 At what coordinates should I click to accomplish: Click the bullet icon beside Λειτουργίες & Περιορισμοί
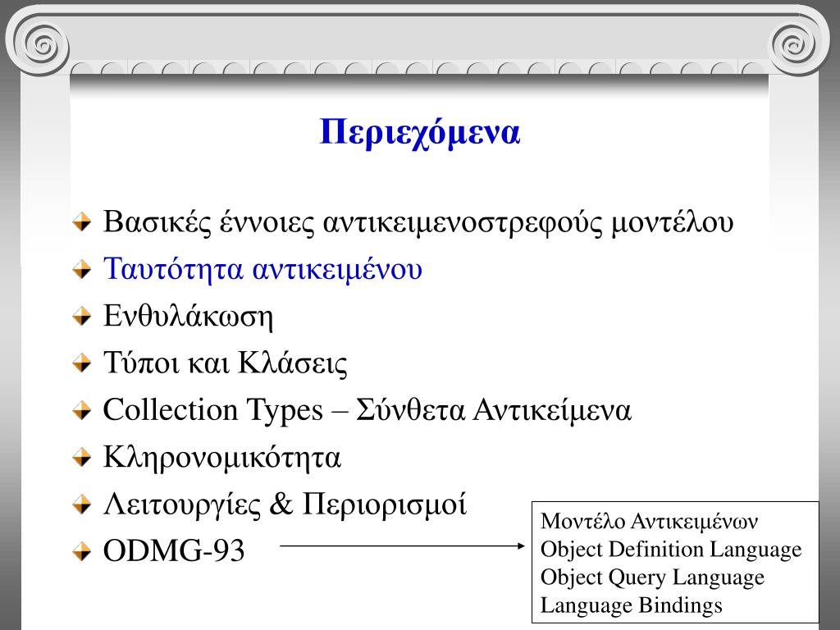tap(82, 504)
